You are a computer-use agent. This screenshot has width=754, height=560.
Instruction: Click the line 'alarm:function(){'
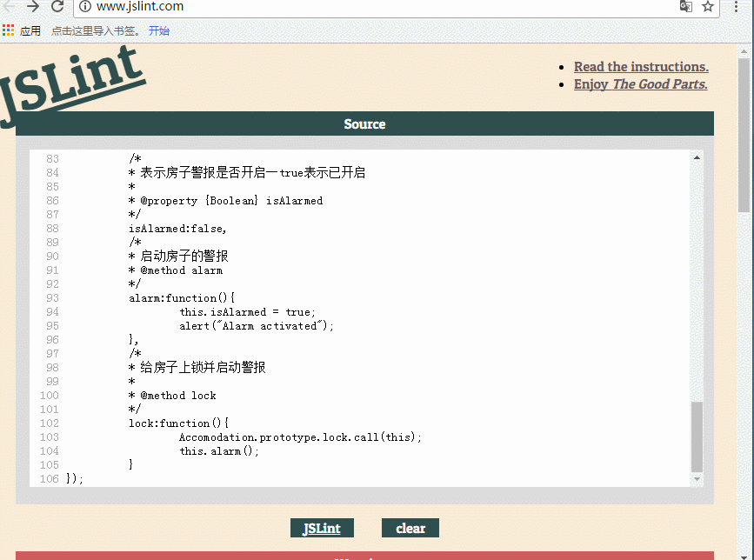[x=182, y=298]
